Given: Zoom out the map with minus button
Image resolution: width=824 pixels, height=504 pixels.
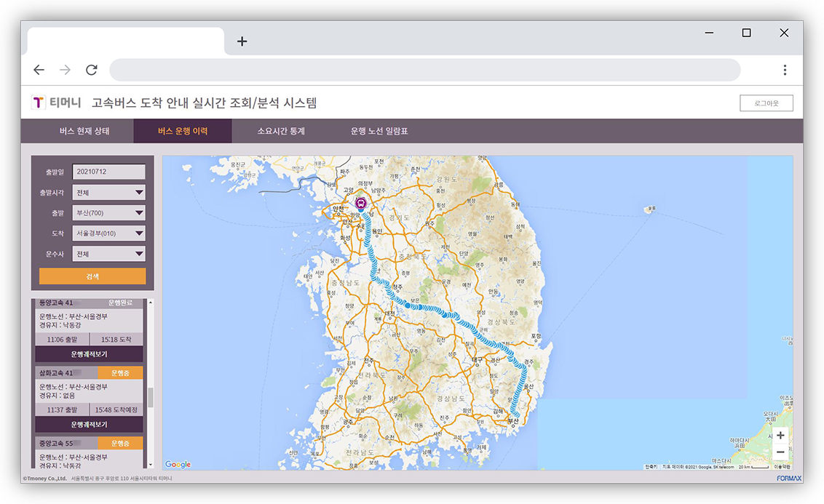Looking at the screenshot, I should 780,452.
